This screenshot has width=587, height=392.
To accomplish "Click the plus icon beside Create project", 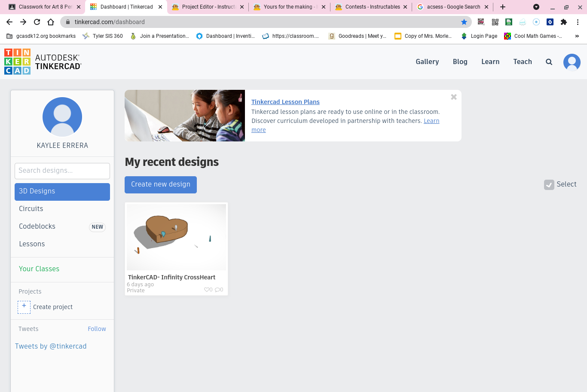I will 24,307.
